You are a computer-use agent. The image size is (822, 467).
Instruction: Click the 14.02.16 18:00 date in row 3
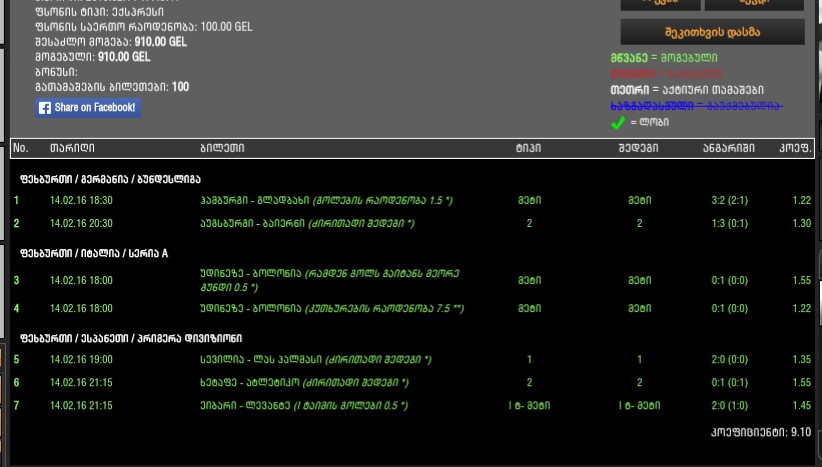pyautogui.click(x=81, y=280)
